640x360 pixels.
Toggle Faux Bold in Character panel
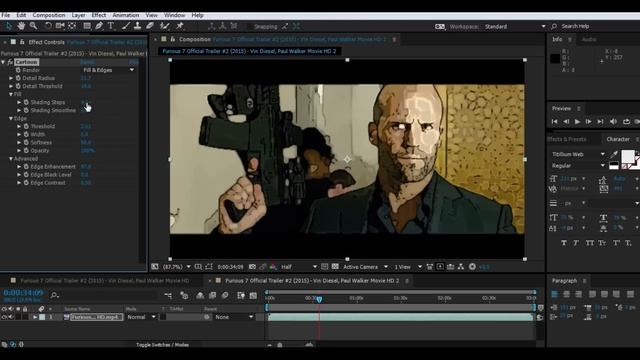pyautogui.click(x=564, y=243)
